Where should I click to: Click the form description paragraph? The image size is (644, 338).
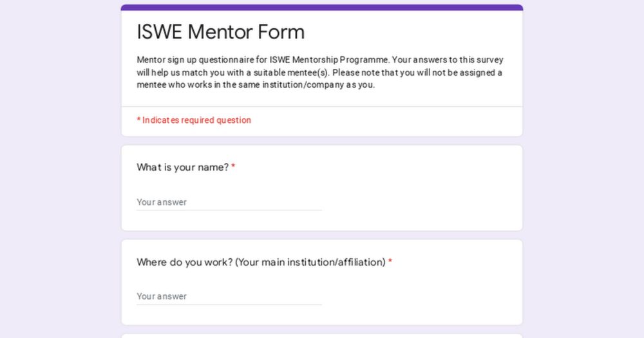(x=320, y=72)
